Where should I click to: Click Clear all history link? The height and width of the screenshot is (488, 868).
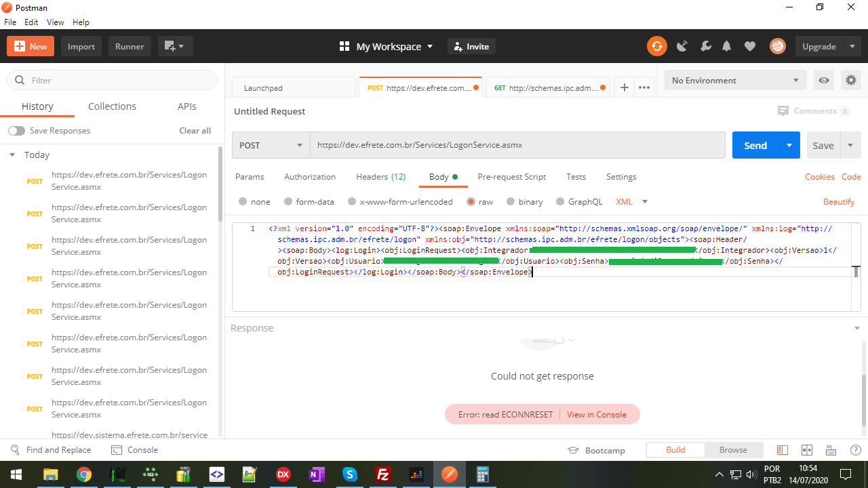click(195, 131)
